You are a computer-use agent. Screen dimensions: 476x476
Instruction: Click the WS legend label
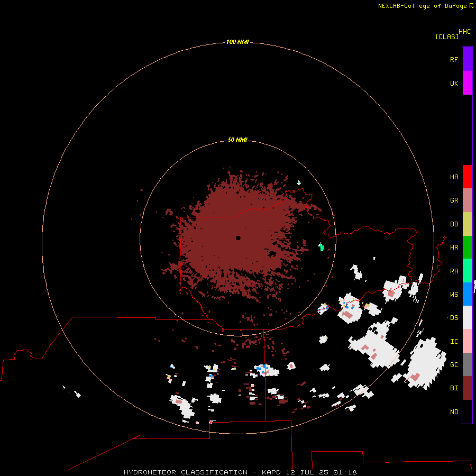pyautogui.click(x=454, y=295)
